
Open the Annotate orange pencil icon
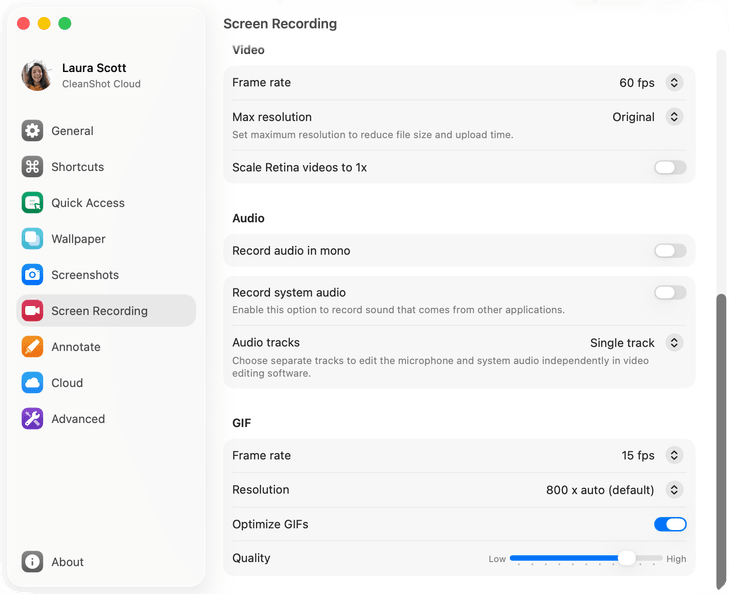coord(32,347)
